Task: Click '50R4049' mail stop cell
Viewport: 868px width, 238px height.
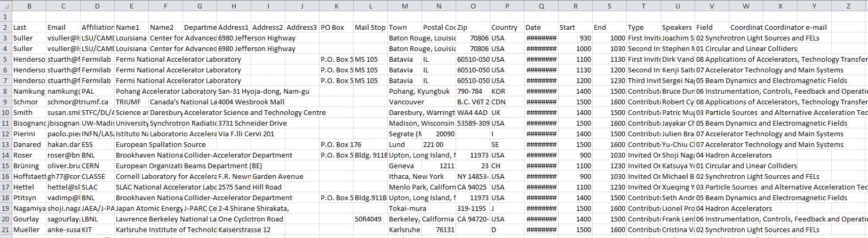Action: 370,219
